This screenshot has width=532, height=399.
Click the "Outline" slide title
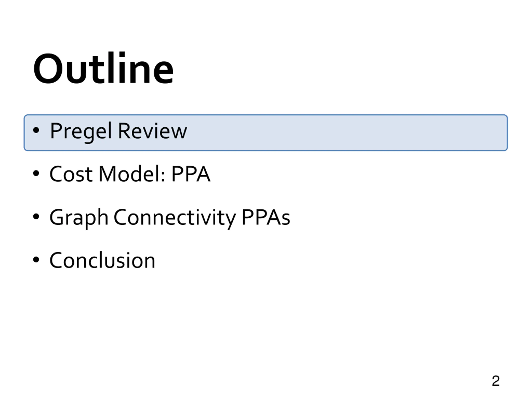click(x=103, y=68)
